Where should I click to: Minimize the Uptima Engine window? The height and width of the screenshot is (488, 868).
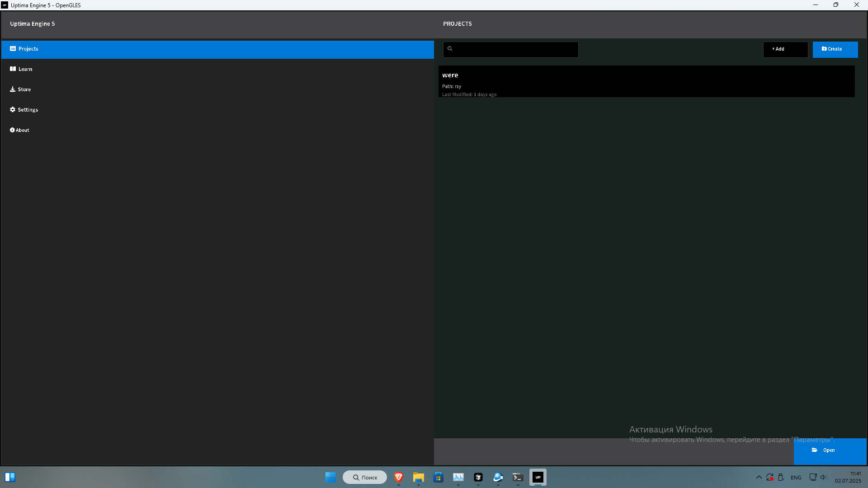[x=816, y=5]
